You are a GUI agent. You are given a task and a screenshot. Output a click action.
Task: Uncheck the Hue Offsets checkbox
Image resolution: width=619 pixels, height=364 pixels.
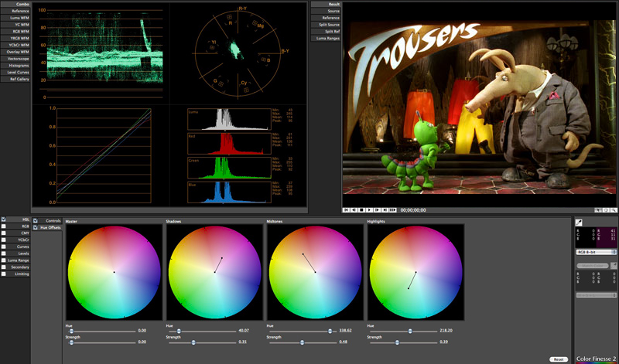(35, 227)
